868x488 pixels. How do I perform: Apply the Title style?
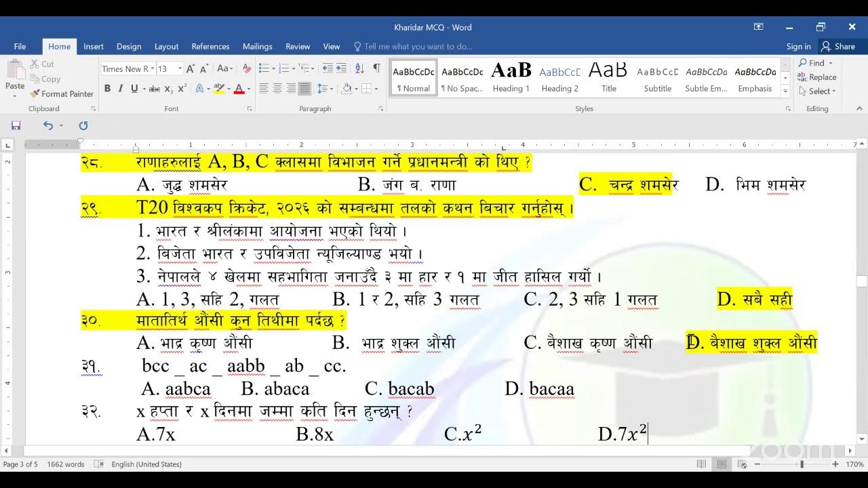[x=609, y=78]
